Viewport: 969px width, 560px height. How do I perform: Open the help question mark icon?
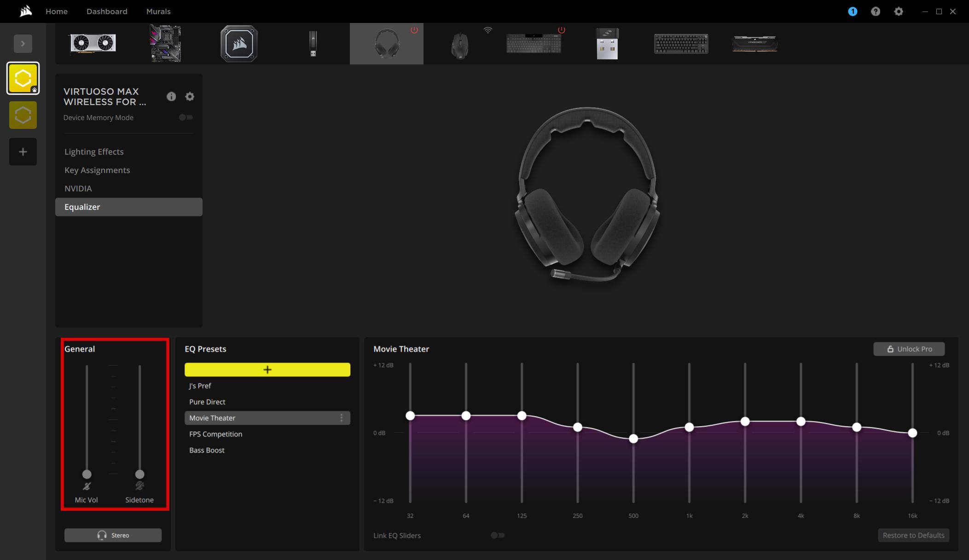(x=875, y=12)
